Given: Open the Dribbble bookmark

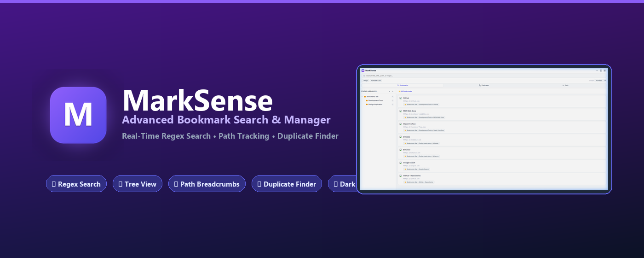Looking at the screenshot, I should click(407, 137).
